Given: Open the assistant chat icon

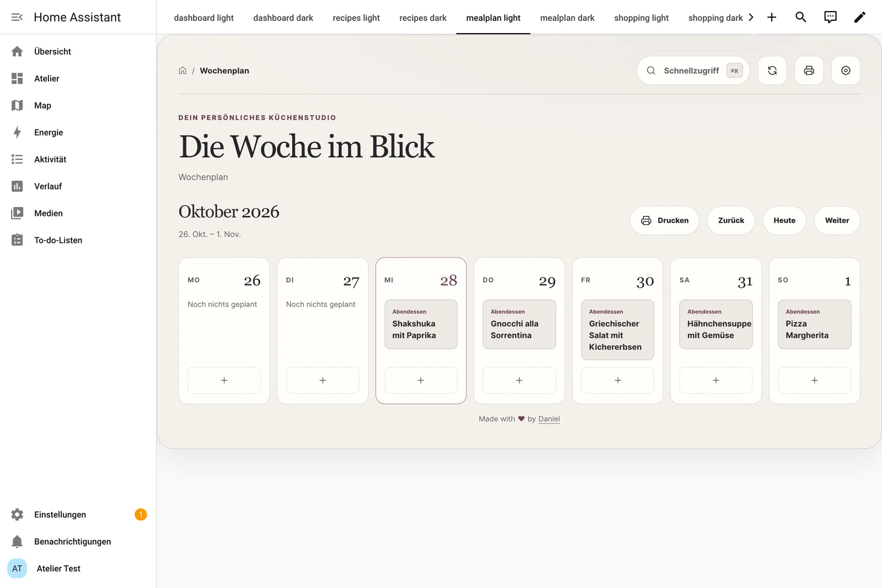Looking at the screenshot, I should (830, 17).
